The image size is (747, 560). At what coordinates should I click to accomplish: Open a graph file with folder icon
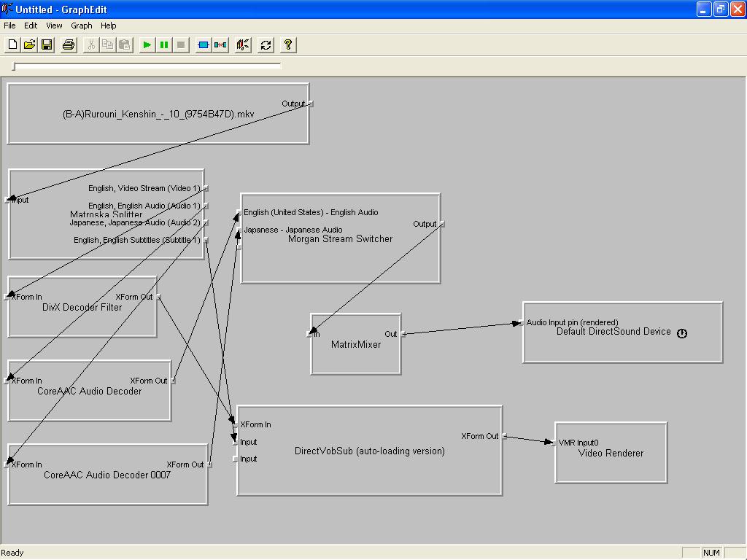coord(29,44)
